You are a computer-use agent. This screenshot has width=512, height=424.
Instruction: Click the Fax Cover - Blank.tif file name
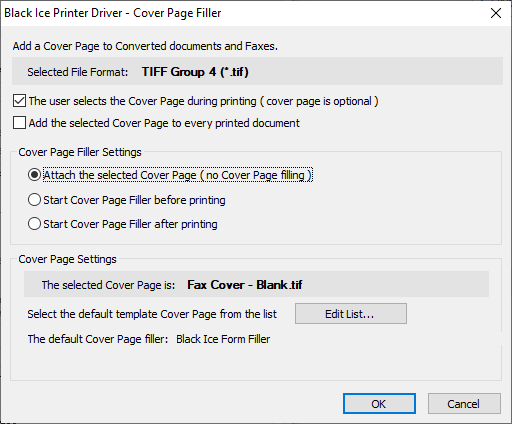[245, 285]
